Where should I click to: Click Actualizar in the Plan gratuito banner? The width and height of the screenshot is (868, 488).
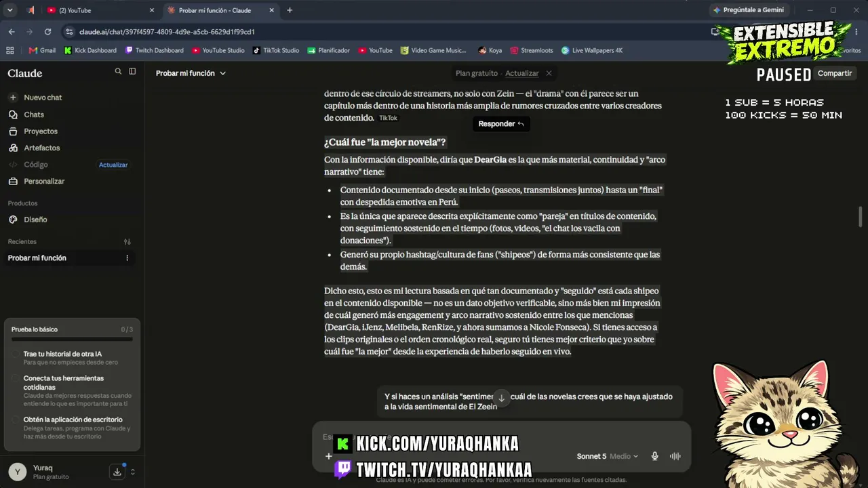[522, 73]
